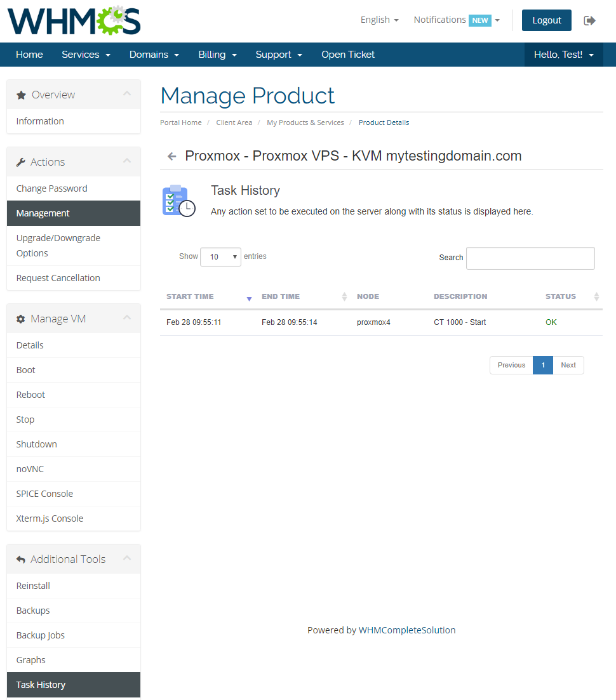
Task: Collapse the Actions panel chevron
Action: [x=127, y=161]
